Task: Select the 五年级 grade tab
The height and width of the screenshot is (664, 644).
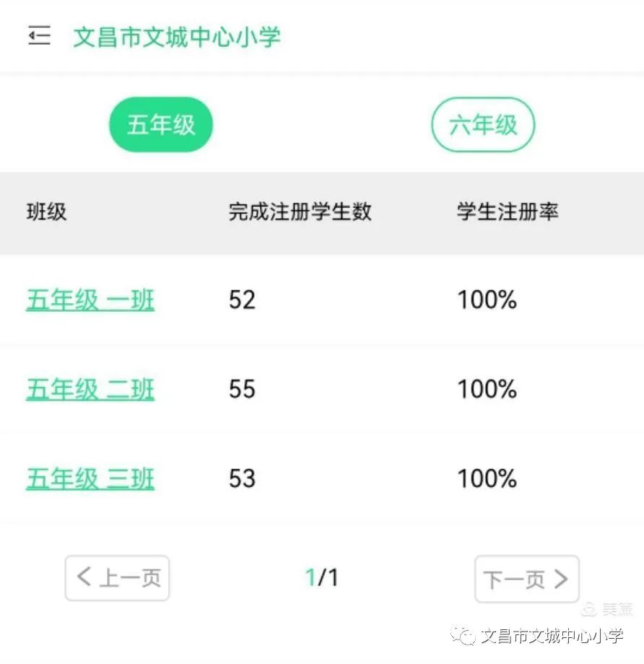Action: 161,125
